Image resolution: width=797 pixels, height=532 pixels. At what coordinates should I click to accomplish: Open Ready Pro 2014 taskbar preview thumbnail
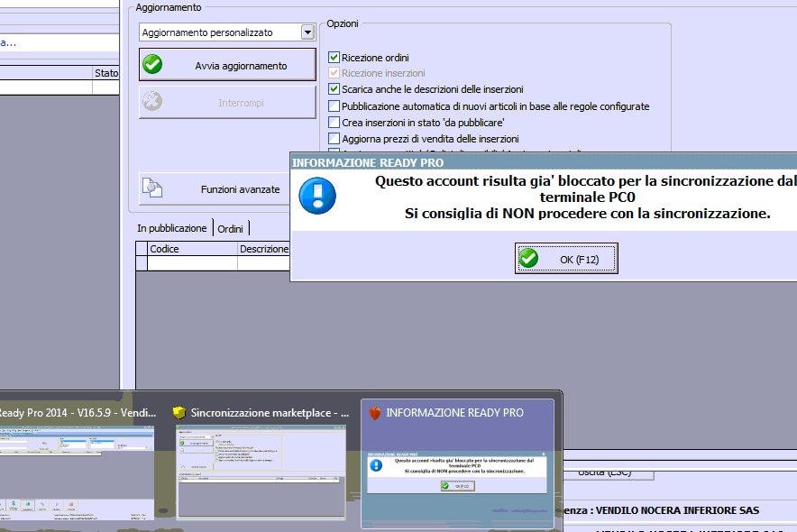tap(77, 472)
